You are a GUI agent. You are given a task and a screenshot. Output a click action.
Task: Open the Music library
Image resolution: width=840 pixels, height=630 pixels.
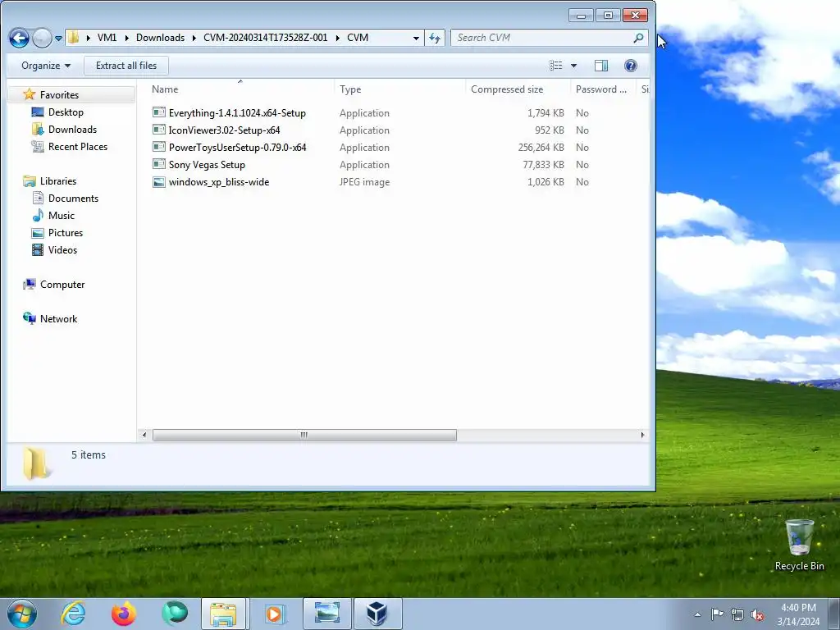[x=61, y=216]
